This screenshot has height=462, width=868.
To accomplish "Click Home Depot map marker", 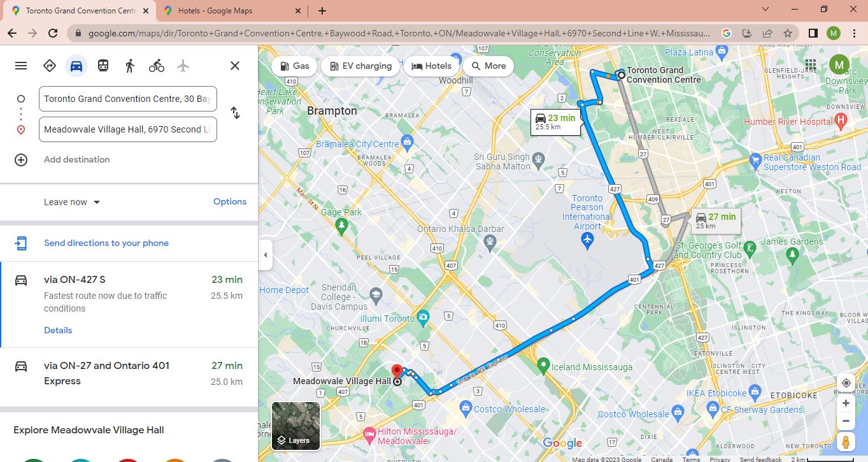I will pos(283,290).
